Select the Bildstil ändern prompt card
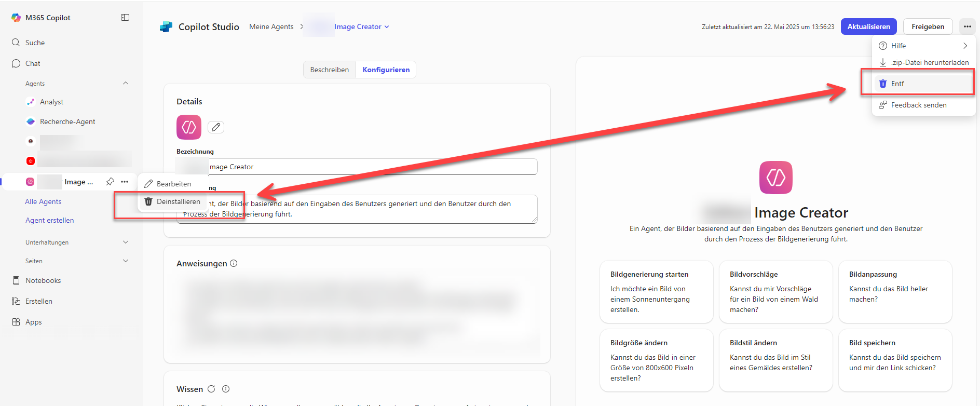 pyautogui.click(x=776, y=360)
